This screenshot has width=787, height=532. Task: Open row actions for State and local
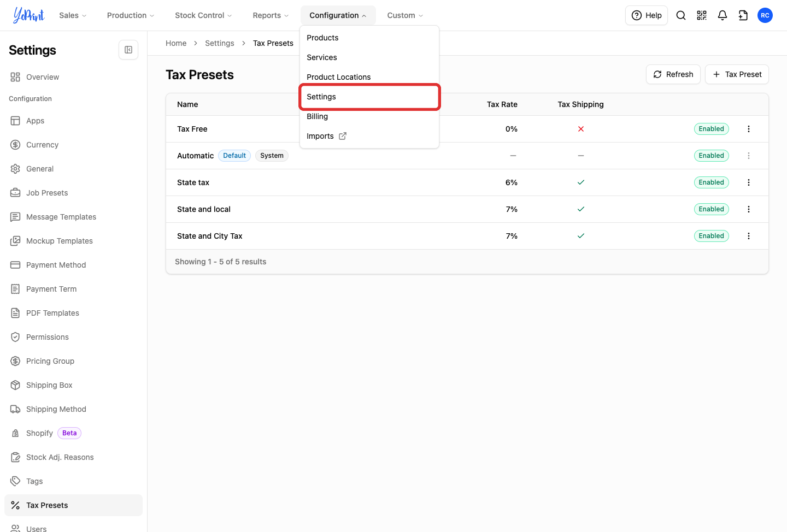tap(749, 209)
